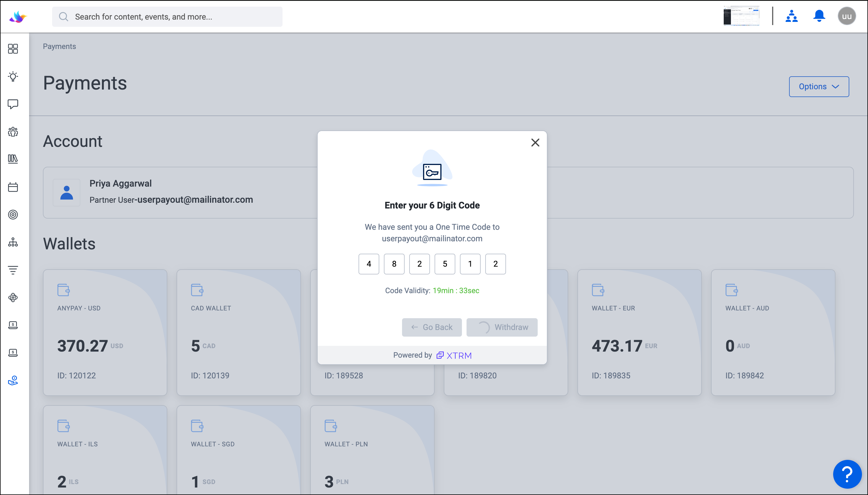Screen dimensions: 868x495
Task: Click wallet ID: 189842 text
Action: 744,375
